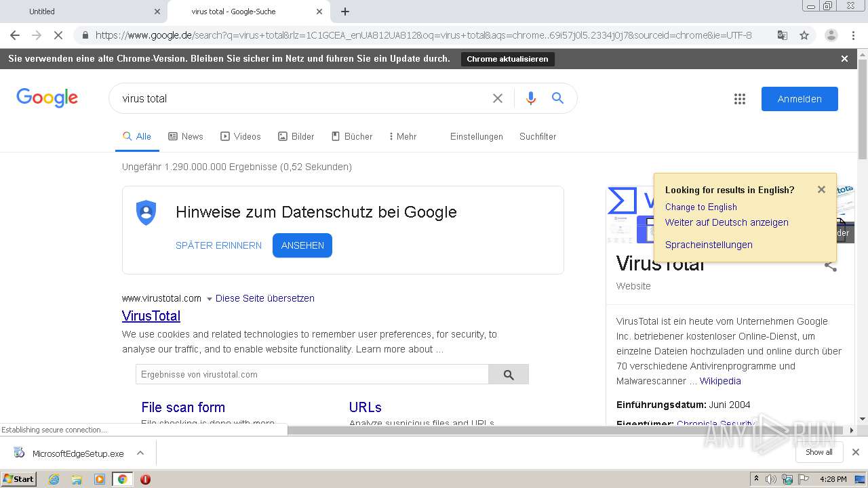Viewport: 868px width, 488px height.
Task: Share the VirusTotal knowledge panel
Action: tap(831, 266)
